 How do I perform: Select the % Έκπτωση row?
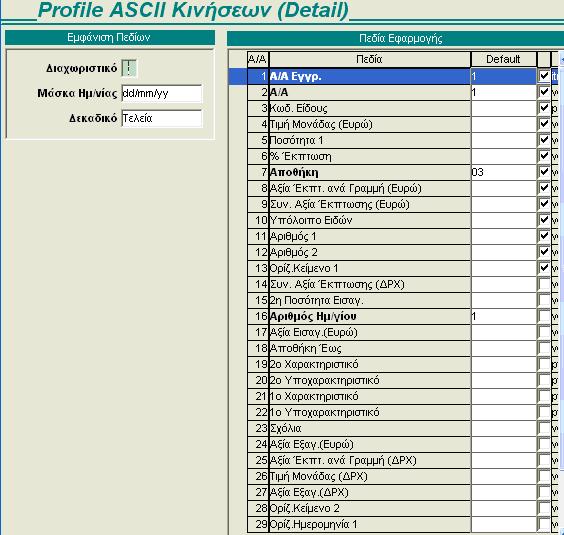[x=370, y=156]
